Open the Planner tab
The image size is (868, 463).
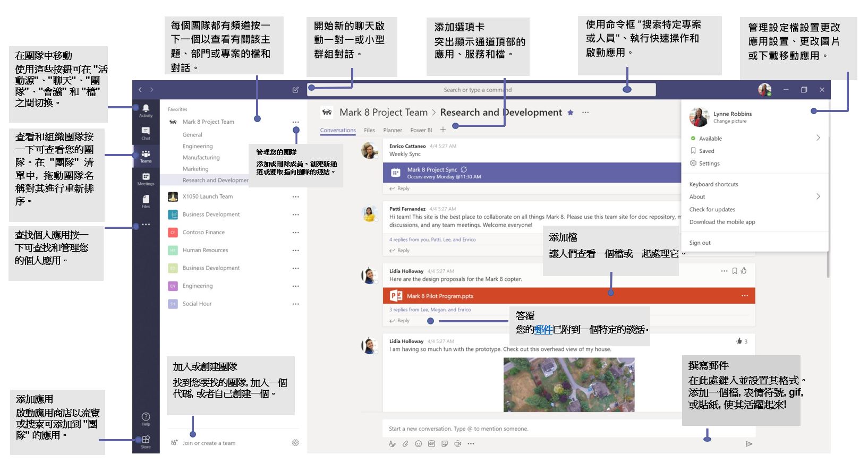[393, 130]
